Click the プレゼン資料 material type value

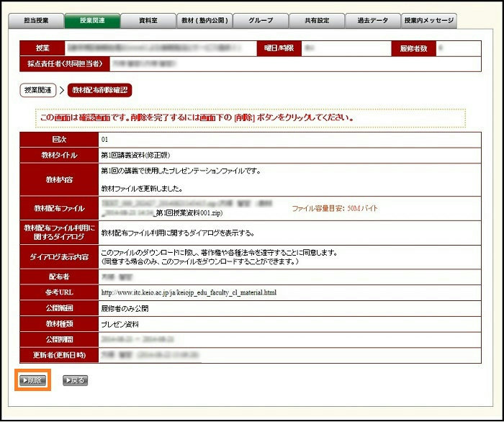click(x=121, y=324)
